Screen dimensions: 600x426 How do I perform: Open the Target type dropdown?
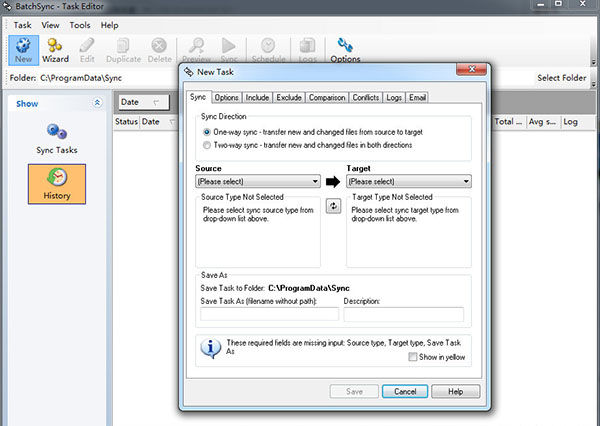pyautogui.click(x=408, y=181)
